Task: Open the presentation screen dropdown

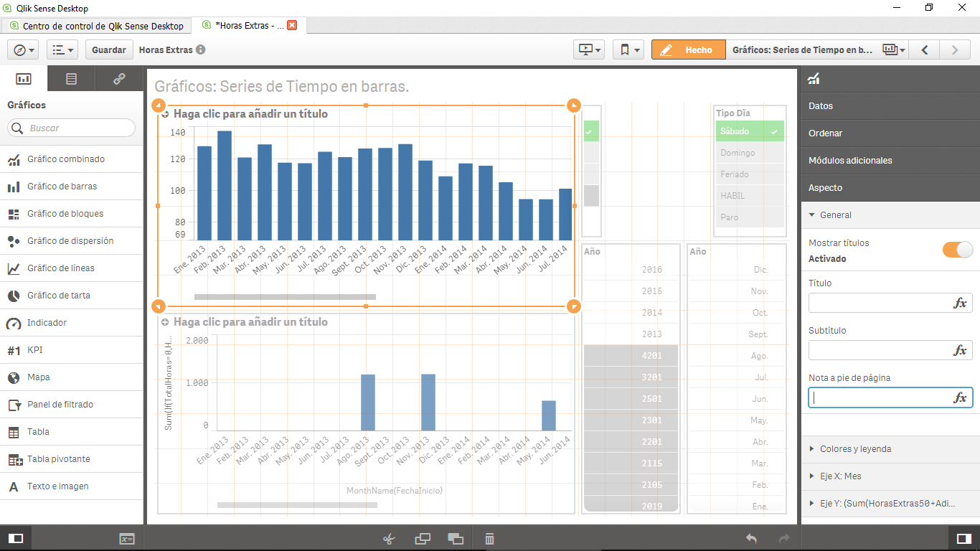Action: [590, 50]
